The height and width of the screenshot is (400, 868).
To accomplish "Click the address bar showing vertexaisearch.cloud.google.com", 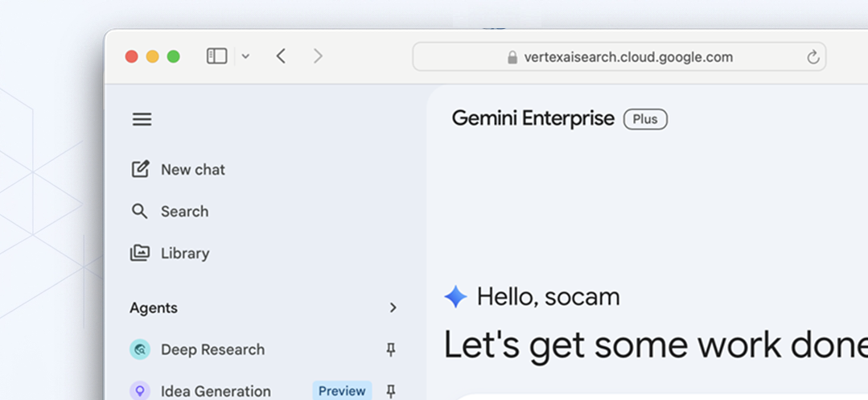I will (619, 56).
